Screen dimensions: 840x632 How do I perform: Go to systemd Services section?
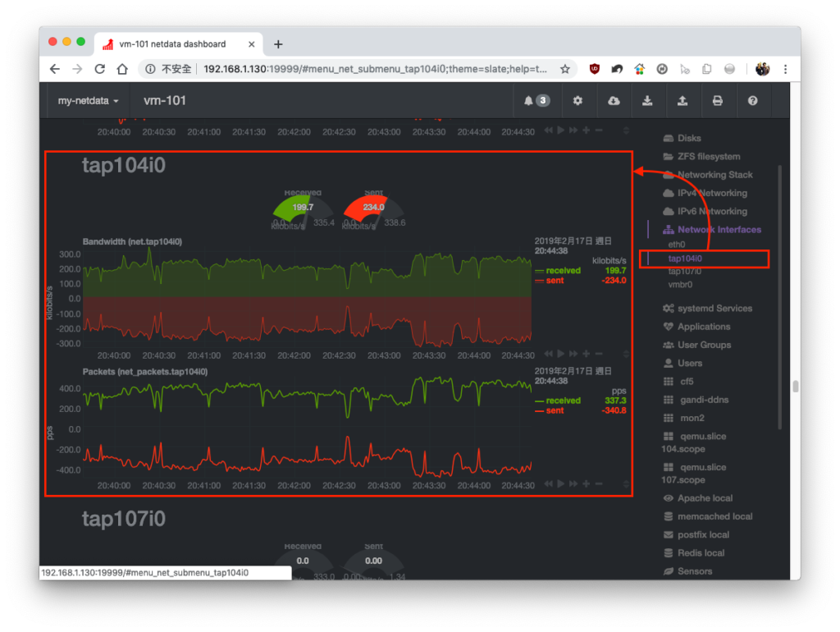(x=708, y=309)
